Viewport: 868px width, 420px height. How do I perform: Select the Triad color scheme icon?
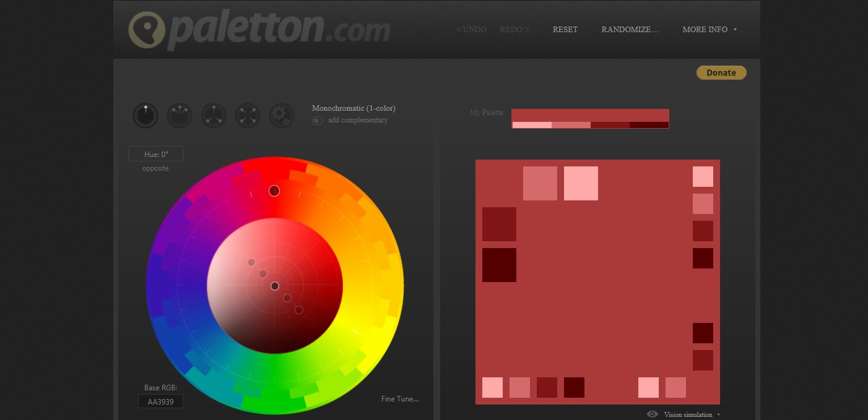click(214, 116)
